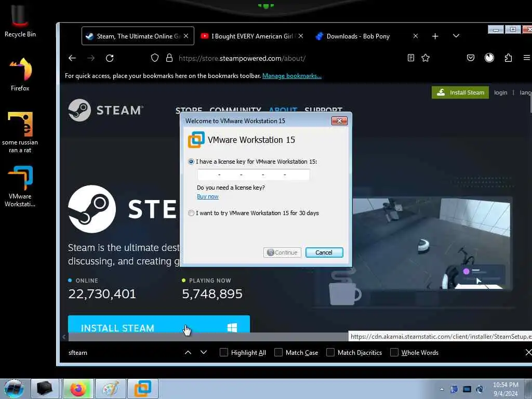Click the Steam logo in the page header
The image size is (532, 399).
click(106, 110)
